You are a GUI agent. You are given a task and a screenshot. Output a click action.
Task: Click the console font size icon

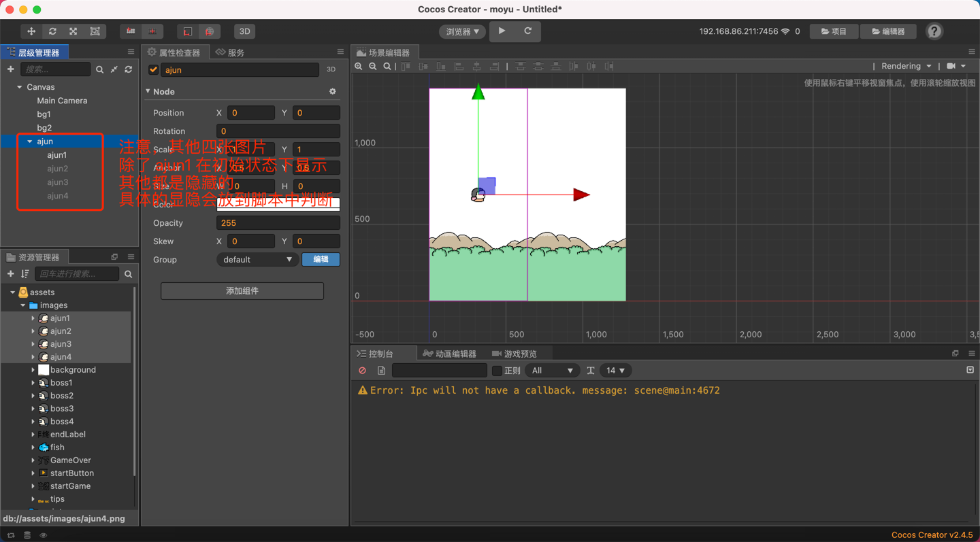591,371
